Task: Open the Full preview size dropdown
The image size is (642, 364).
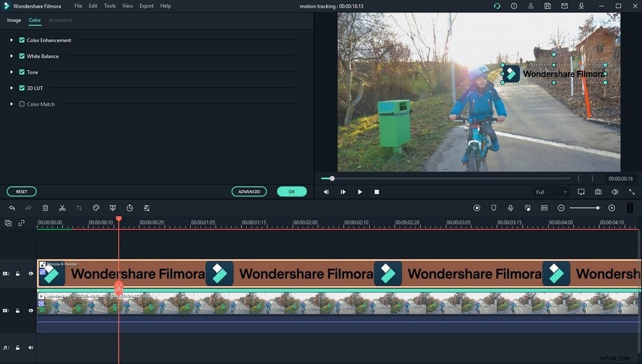Action: point(553,192)
